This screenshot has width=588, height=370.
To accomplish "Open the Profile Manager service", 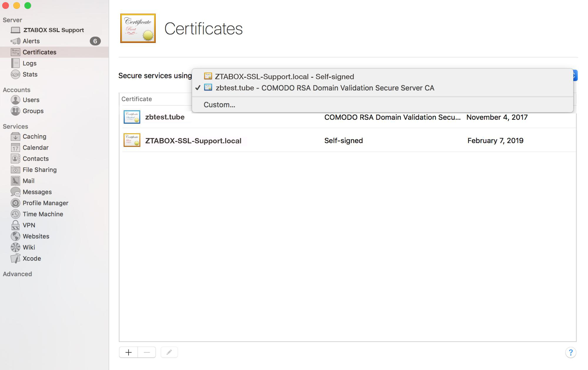I will coord(45,203).
